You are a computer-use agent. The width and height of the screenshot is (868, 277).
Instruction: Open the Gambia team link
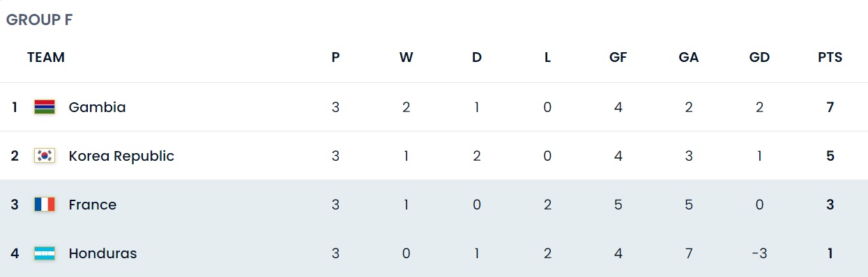point(97,107)
